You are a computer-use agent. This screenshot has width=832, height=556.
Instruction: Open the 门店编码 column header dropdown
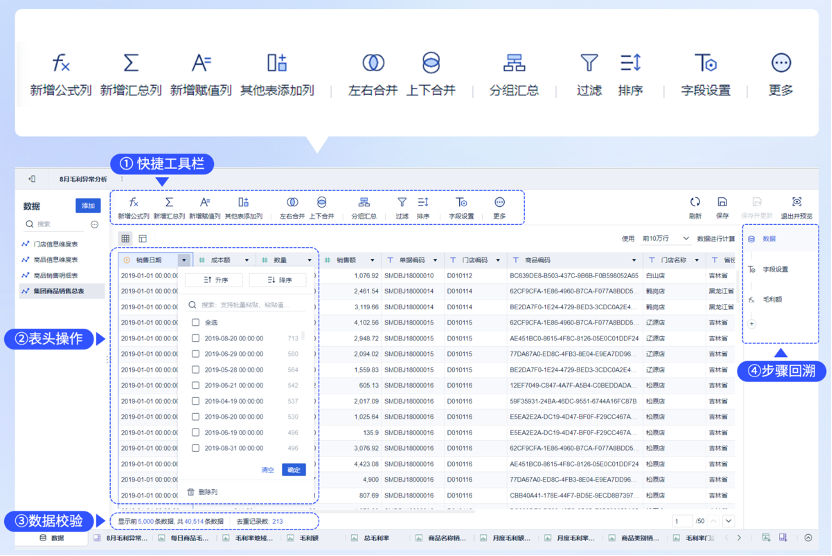(x=498, y=260)
